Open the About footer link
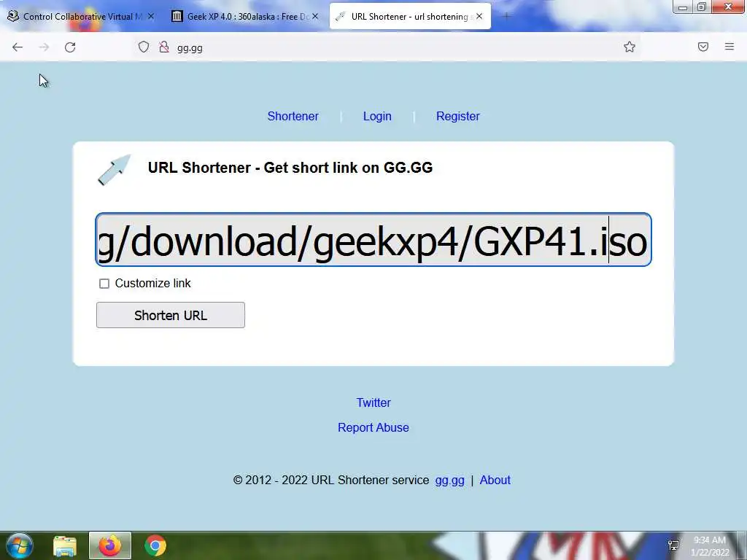747x560 pixels. pos(495,480)
